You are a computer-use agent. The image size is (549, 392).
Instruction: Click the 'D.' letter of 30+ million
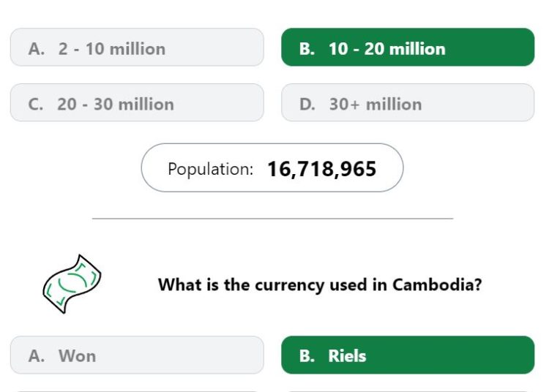(x=307, y=104)
